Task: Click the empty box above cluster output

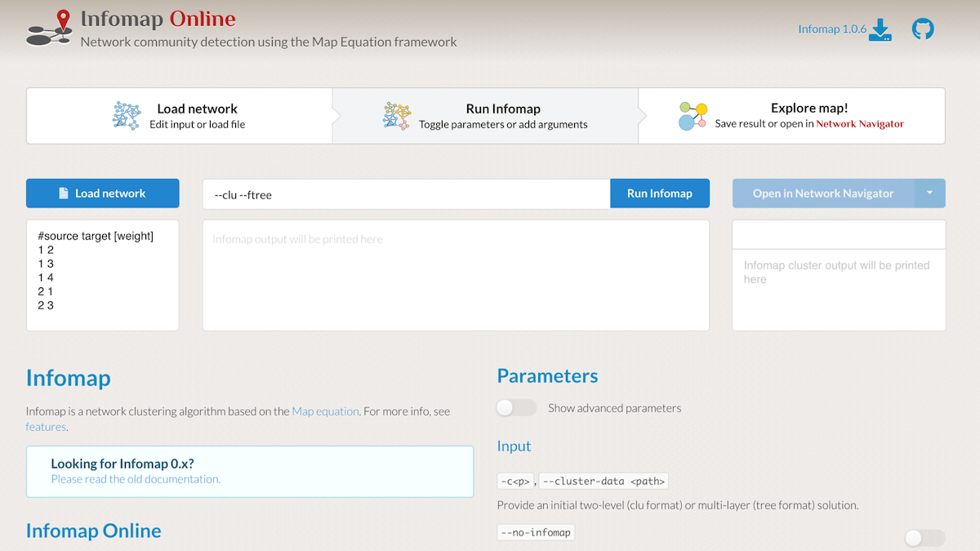Action: [x=839, y=234]
